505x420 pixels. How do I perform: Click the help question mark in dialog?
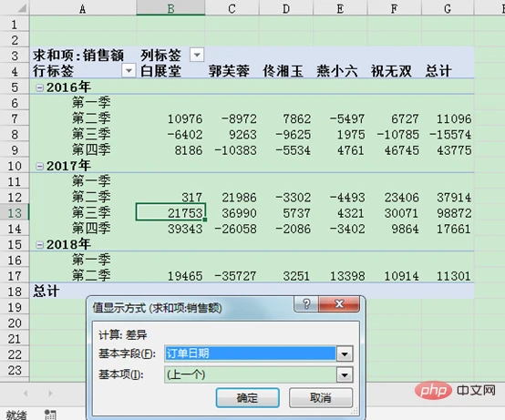pos(306,303)
